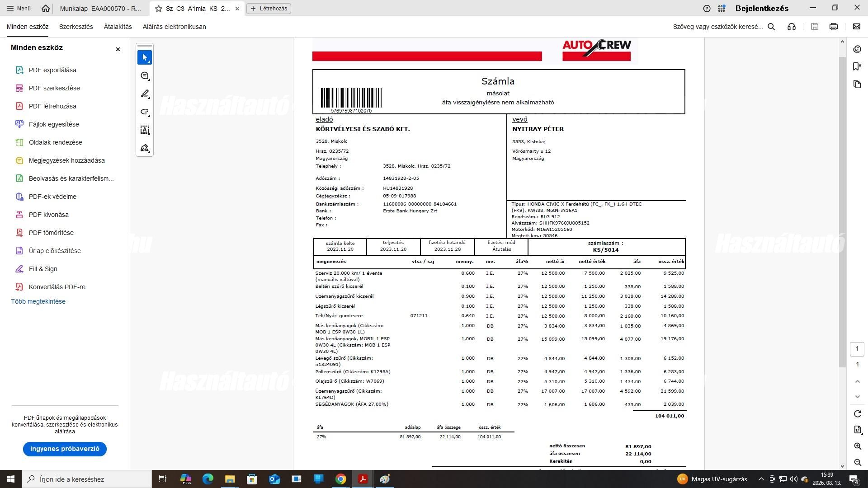Expand the system tray hidden icons
The image size is (868, 488).
(x=761, y=479)
